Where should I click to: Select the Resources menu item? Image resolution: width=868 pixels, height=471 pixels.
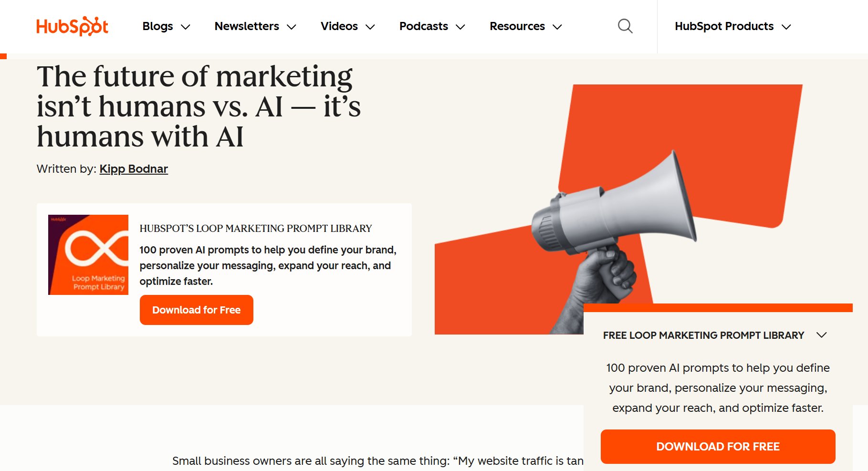click(x=517, y=26)
